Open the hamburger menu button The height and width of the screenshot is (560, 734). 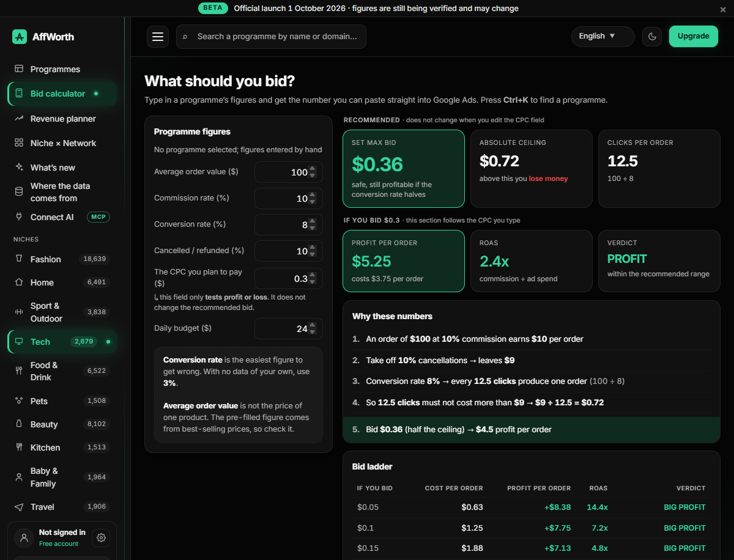158,37
